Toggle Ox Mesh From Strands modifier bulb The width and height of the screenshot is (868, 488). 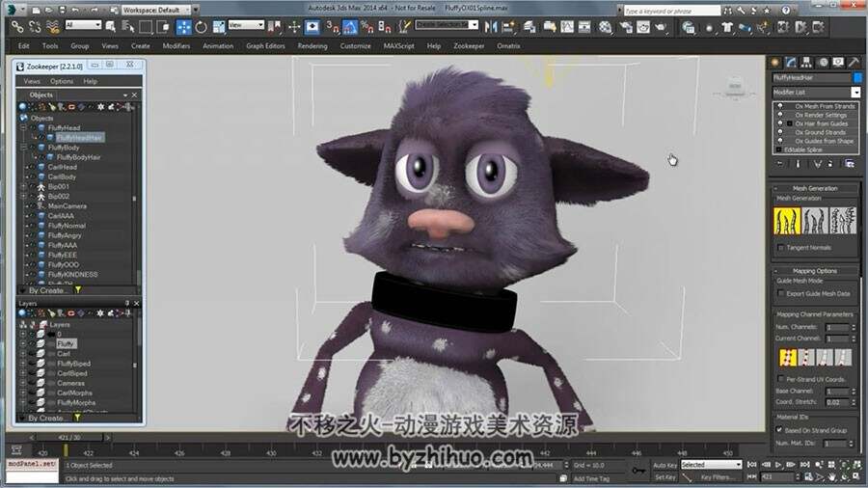pyautogui.click(x=780, y=106)
